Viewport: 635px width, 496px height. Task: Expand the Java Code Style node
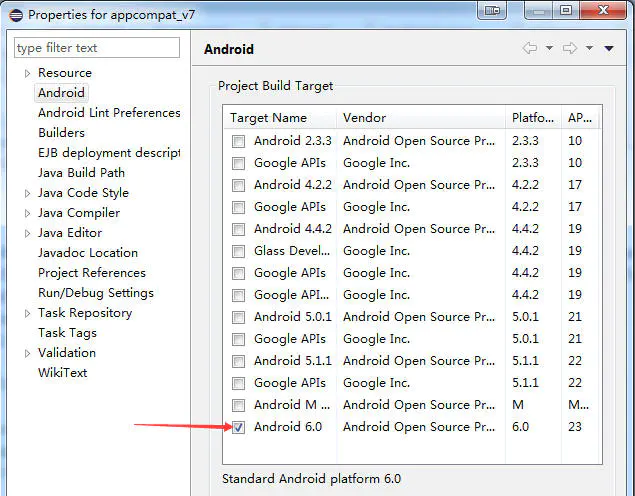tap(28, 193)
